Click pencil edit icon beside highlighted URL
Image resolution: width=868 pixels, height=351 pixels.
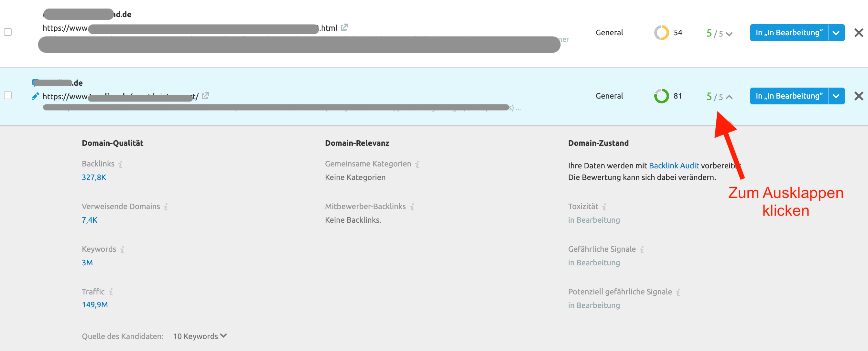35,96
